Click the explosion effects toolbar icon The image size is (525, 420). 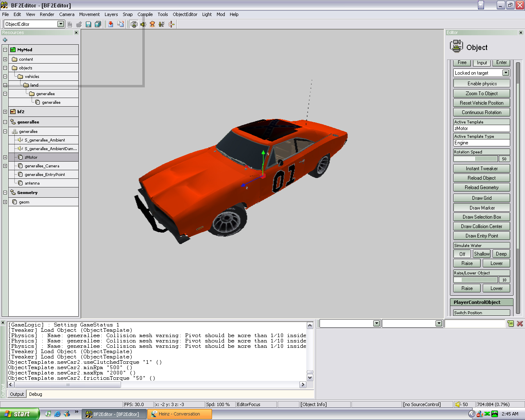(152, 24)
